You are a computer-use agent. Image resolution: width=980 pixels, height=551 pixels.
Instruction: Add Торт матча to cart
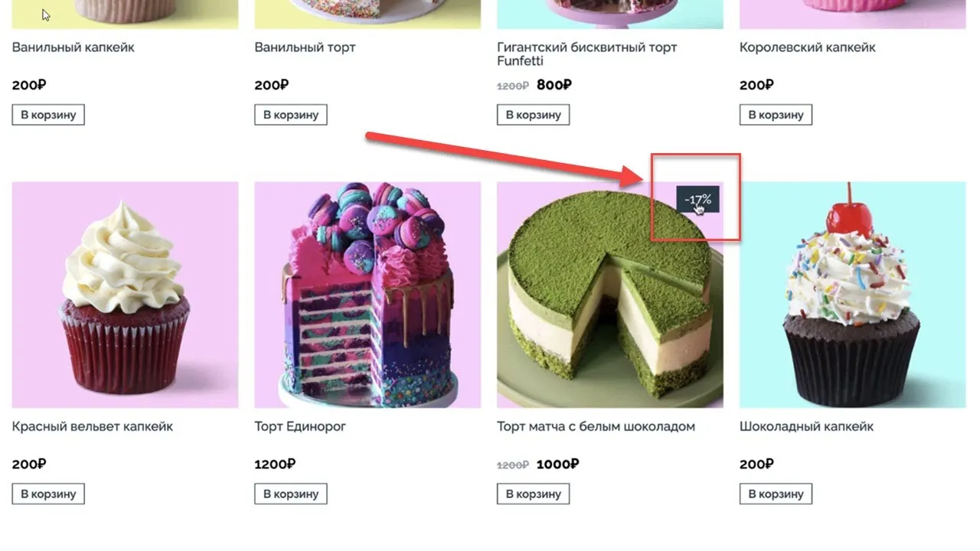tap(534, 494)
